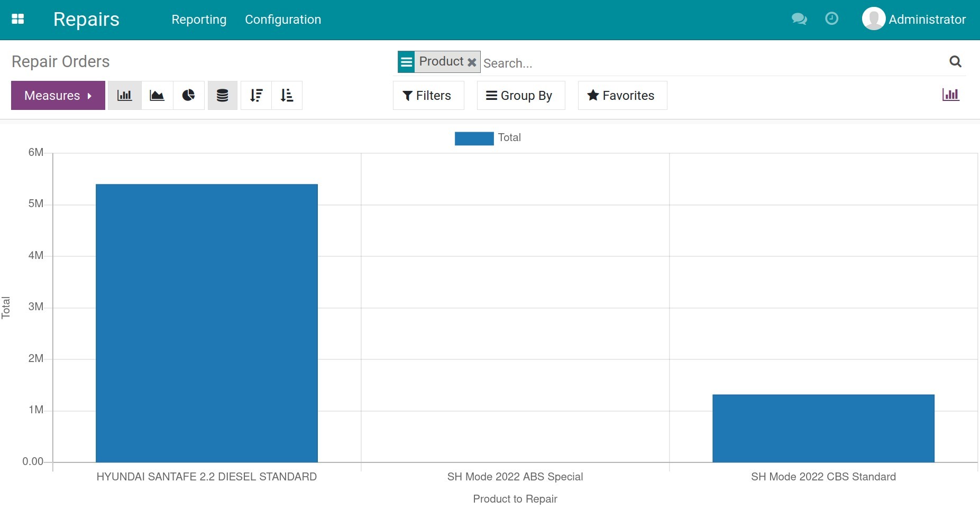Switch to pie chart view
This screenshot has height=510, width=980.
pyautogui.click(x=189, y=96)
